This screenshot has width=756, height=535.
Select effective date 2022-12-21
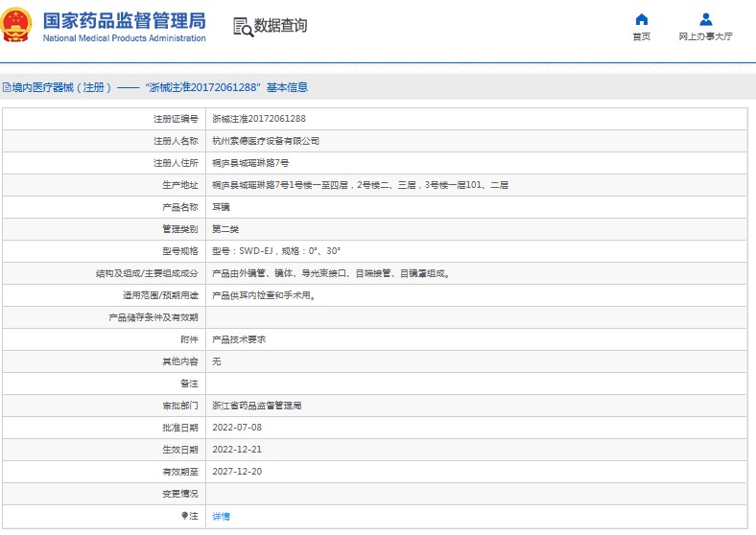click(x=237, y=450)
